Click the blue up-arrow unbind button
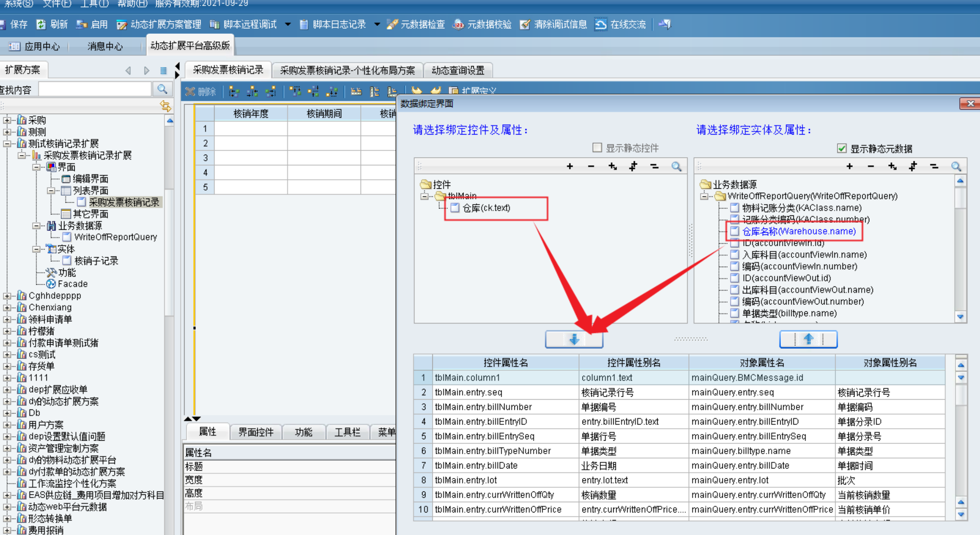980x535 pixels. click(x=808, y=339)
